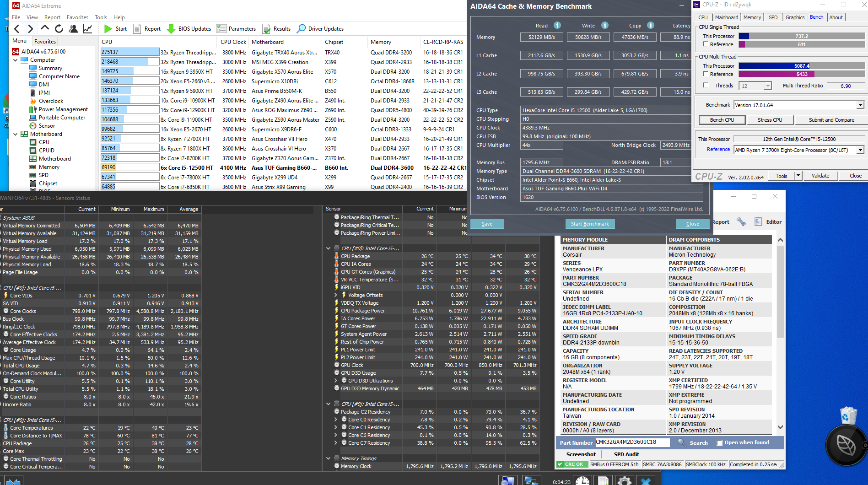Click wrench icon in Thaiphoon toolbar
Viewport: 868px width, 485px height.
[741, 222]
